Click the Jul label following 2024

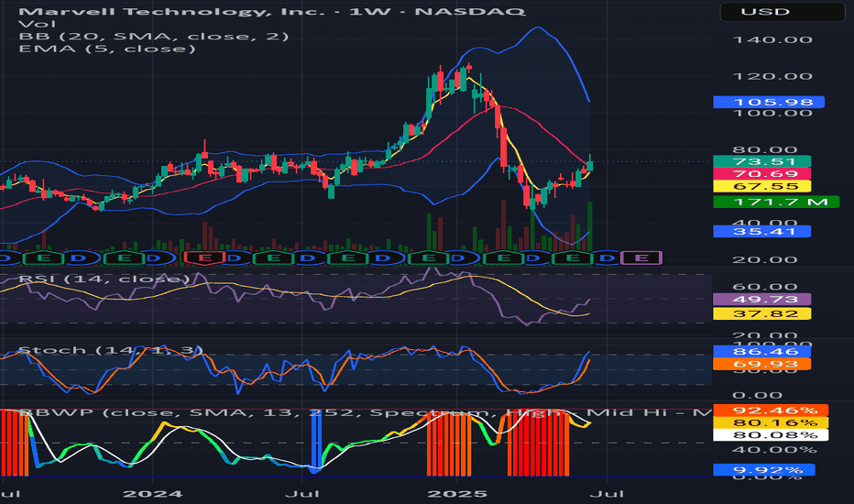point(302,494)
